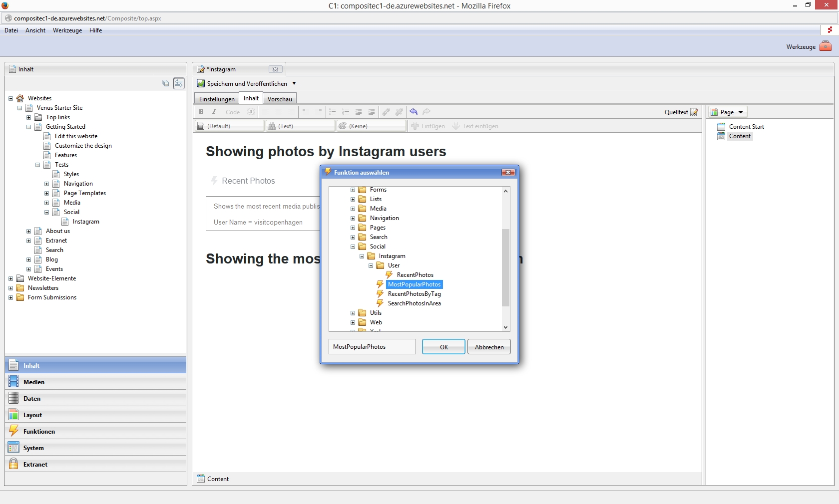839x504 pixels.
Task: Switch to the Vorschau tab
Action: pos(280,99)
